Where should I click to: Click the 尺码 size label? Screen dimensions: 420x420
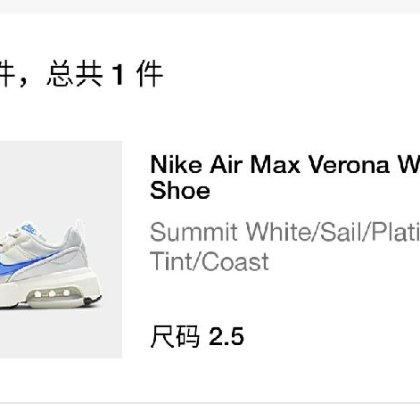pyautogui.click(x=175, y=337)
